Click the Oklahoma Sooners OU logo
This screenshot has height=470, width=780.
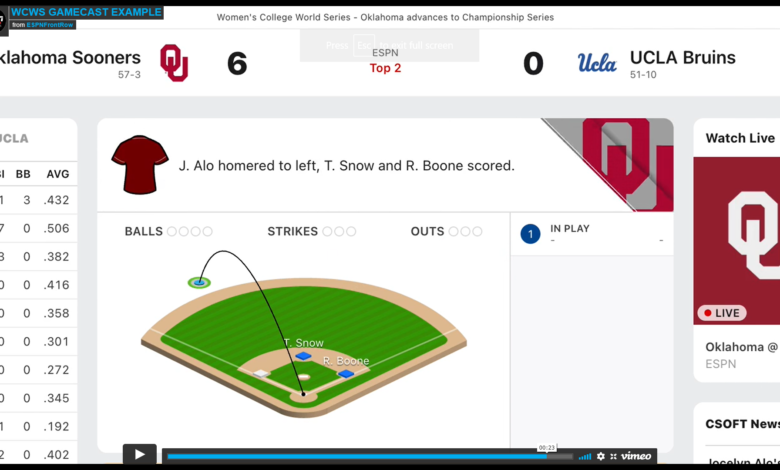174,63
